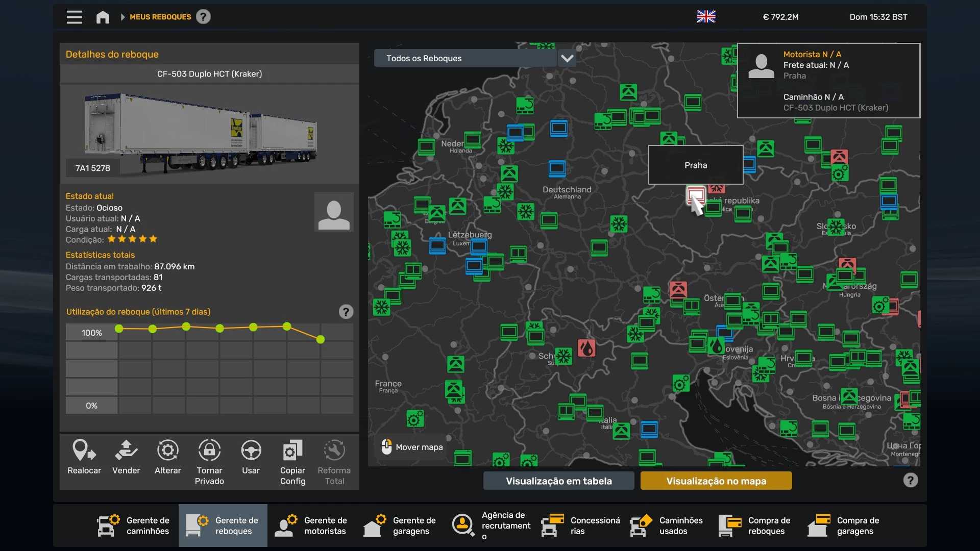Switch to Visualização em tabela
Screen dimensions: 980x551
558,481
